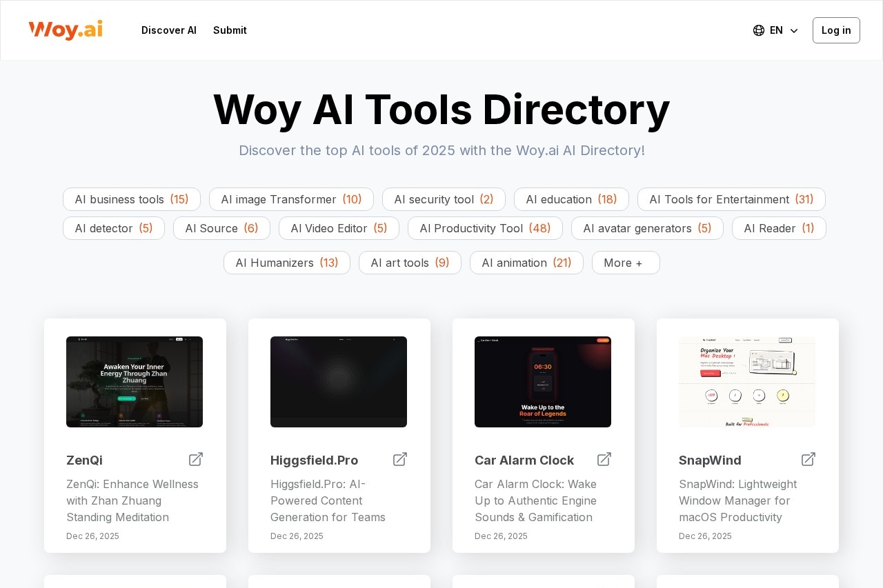Viewport: 883px width, 588px height.
Task: Open the SnapWind tool name link
Action: [x=710, y=460]
